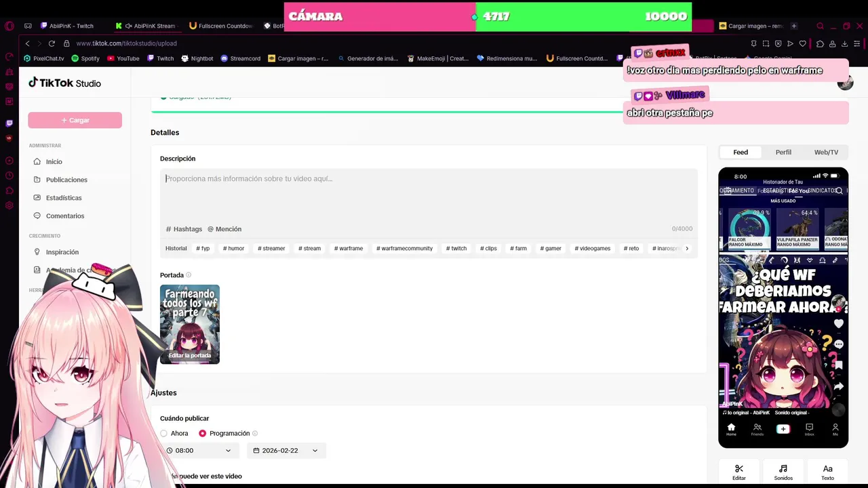Switch preview to Perfil tab

[x=783, y=152]
